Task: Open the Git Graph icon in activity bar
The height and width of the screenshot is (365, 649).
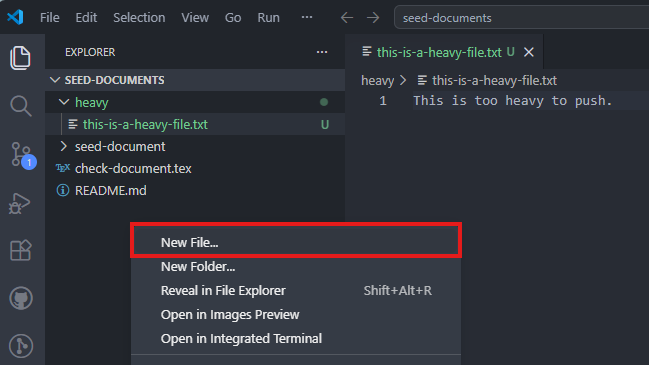Action: [21, 346]
